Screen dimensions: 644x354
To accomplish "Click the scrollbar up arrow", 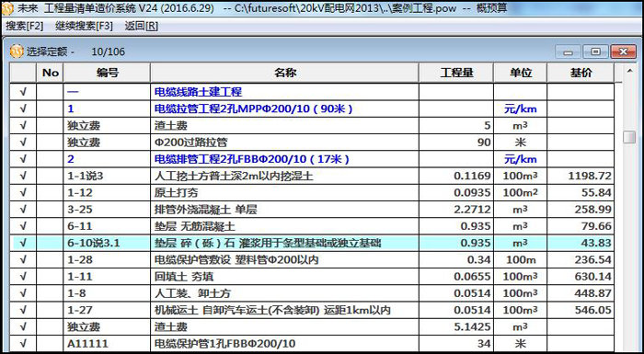I will (x=629, y=71).
